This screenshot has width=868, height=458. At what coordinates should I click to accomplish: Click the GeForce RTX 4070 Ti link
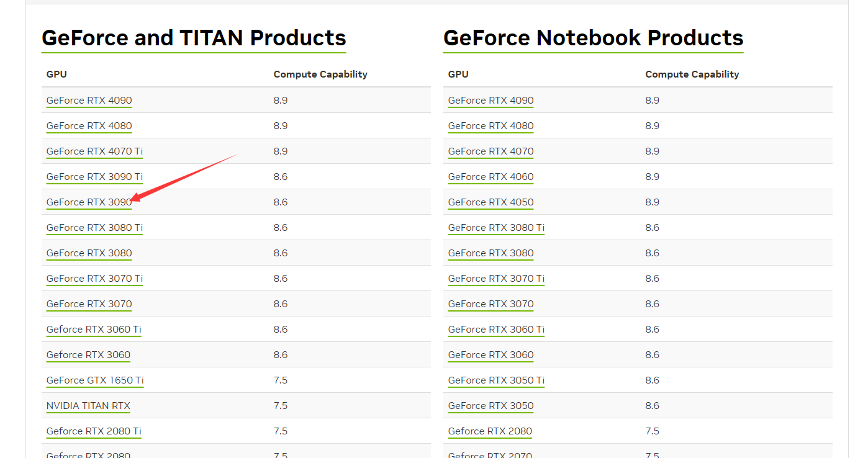(94, 151)
